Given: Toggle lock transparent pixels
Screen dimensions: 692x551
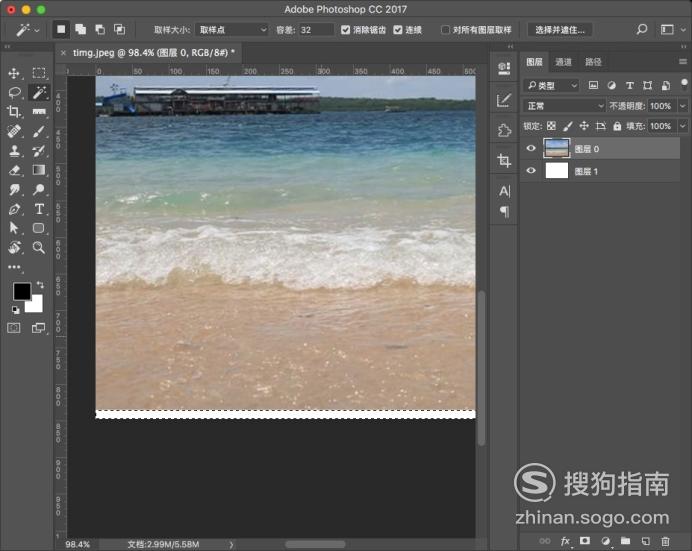Looking at the screenshot, I should (x=551, y=126).
